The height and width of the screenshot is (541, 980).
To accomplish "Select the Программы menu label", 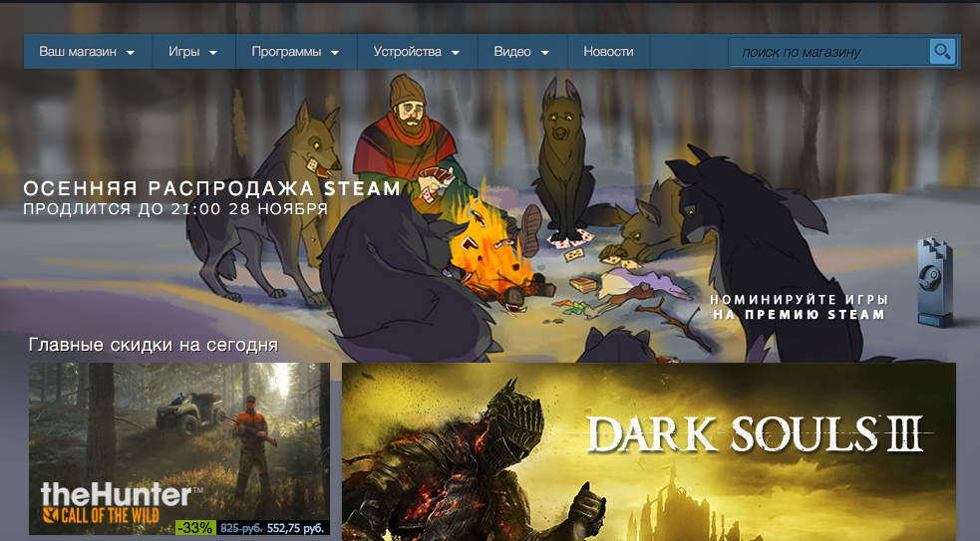I will point(286,52).
